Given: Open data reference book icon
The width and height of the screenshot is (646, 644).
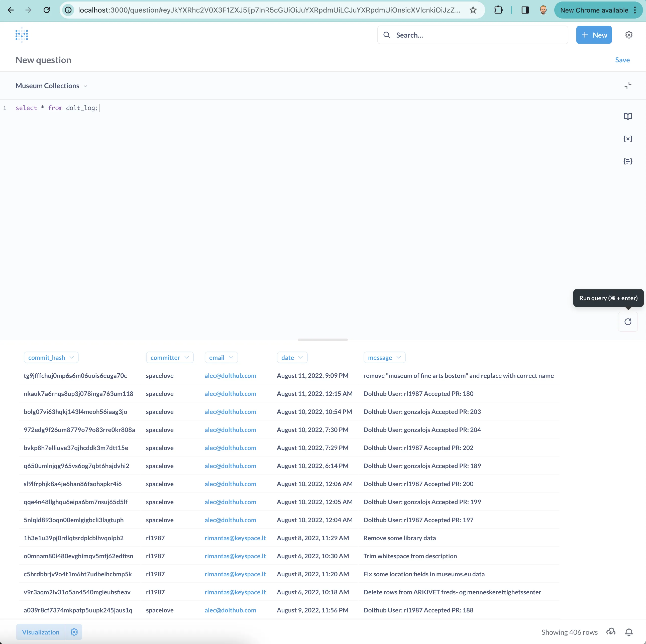Looking at the screenshot, I should click(x=628, y=116).
